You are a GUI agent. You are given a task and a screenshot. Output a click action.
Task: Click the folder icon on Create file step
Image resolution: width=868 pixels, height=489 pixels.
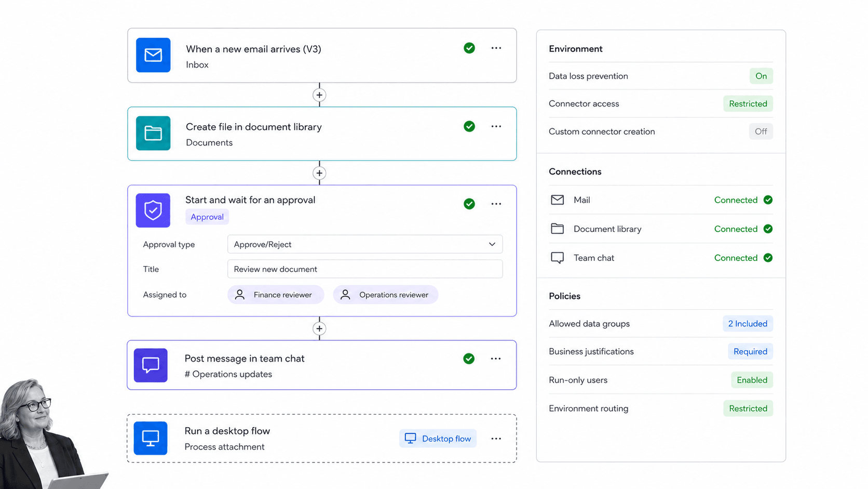click(153, 133)
